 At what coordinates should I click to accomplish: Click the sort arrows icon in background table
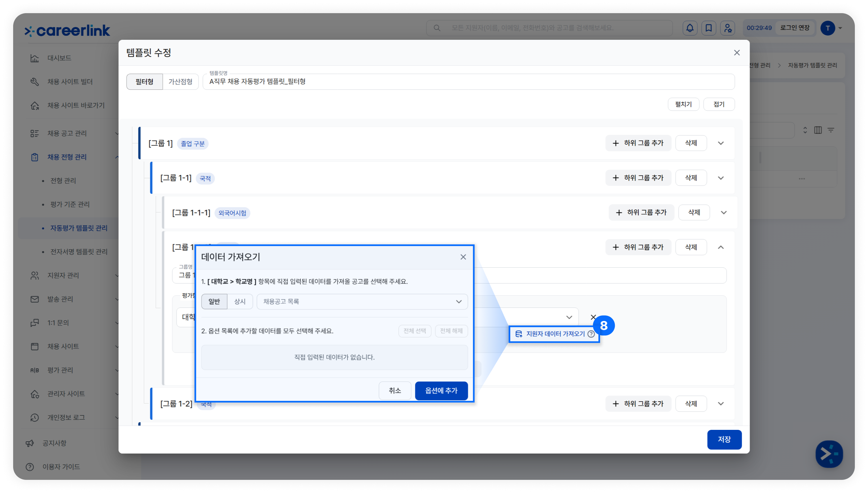805,130
